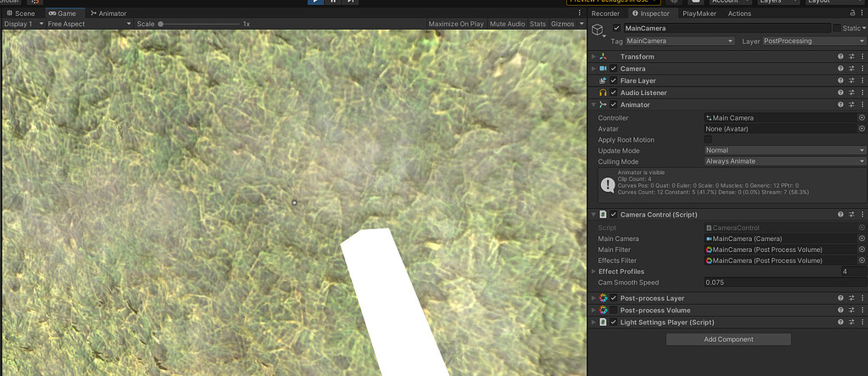Screen dimensions: 868x376
Task: Toggle the Static checkbox
Action: click(x=836, y=28)
